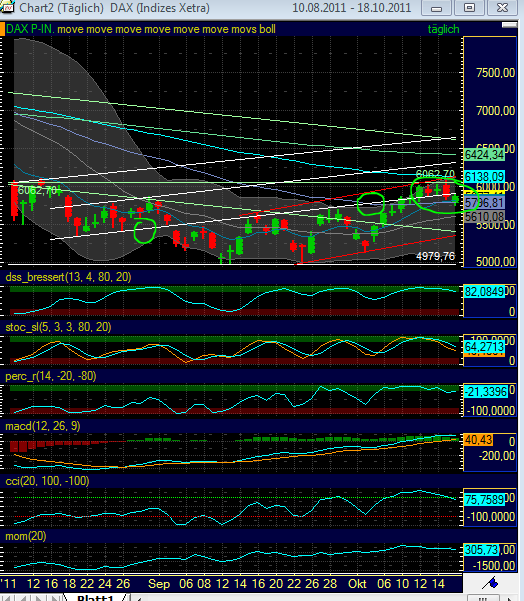Click the 6424,34 price tag on scale
Viewport: 524px width, 601px height.
[484, 154]
